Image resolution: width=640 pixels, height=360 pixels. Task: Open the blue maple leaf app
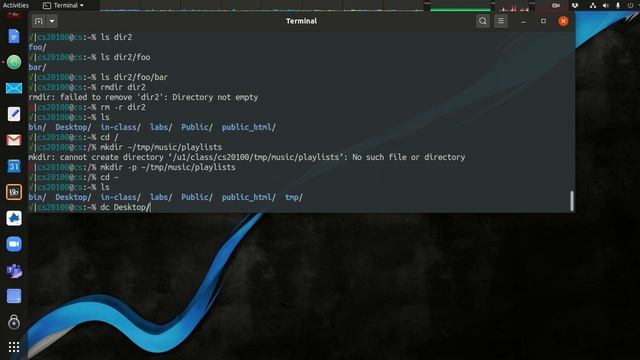[x=14, y=218]
